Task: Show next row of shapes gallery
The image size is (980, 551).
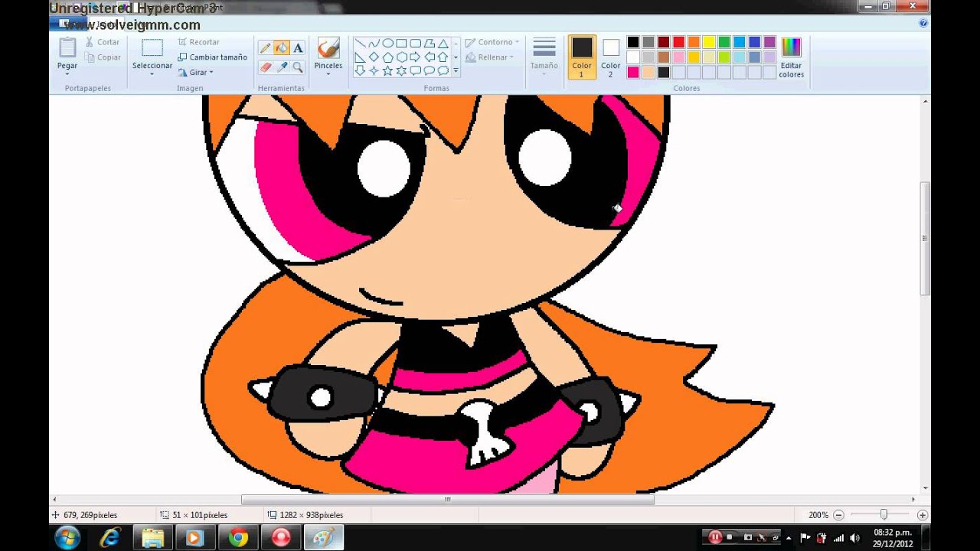Action: coord(456,57)
